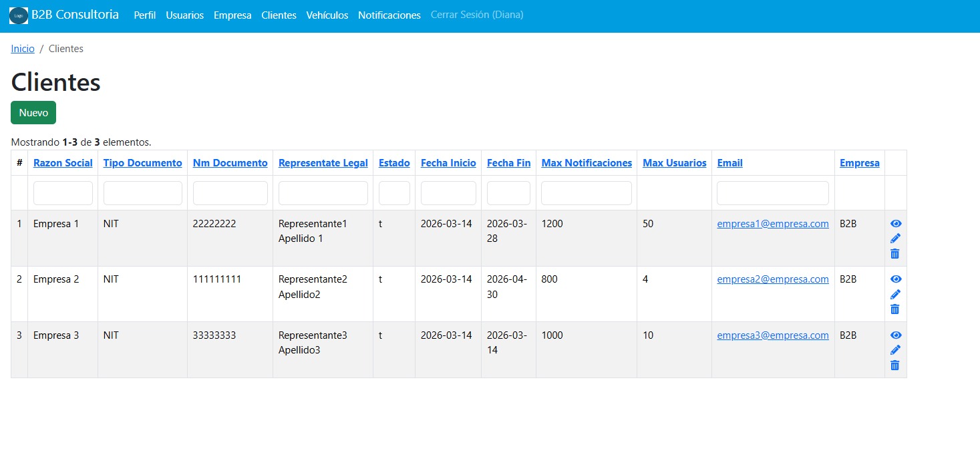Sort table by Fecha Inicio

coord(448,163)
